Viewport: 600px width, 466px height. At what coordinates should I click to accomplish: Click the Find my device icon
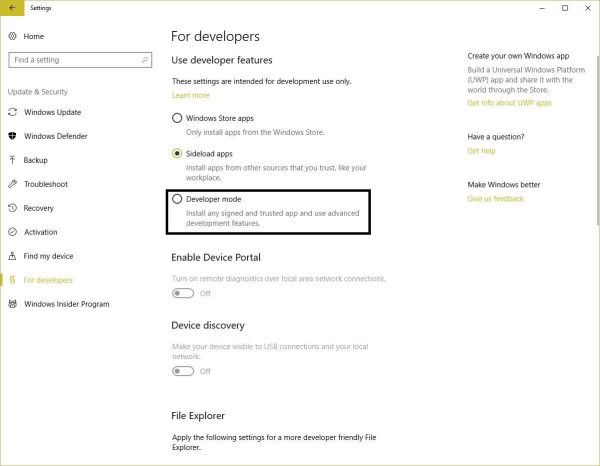click(13, 256)
